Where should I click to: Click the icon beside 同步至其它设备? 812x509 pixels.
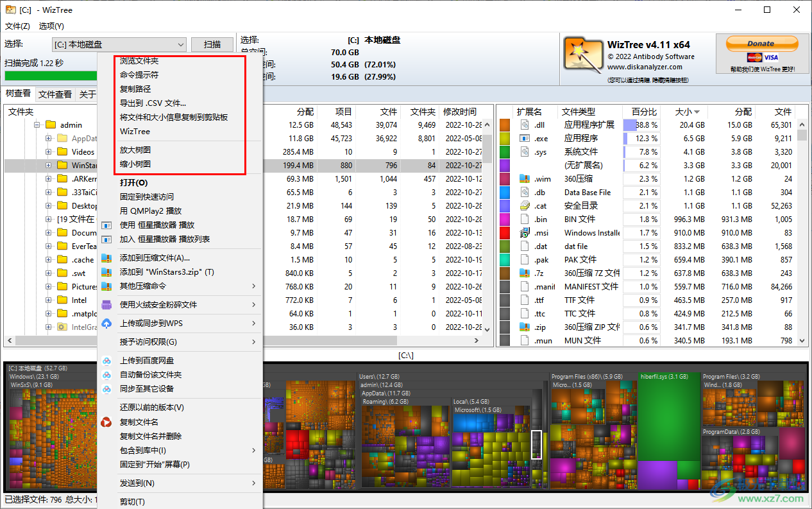tap(107, 389)
